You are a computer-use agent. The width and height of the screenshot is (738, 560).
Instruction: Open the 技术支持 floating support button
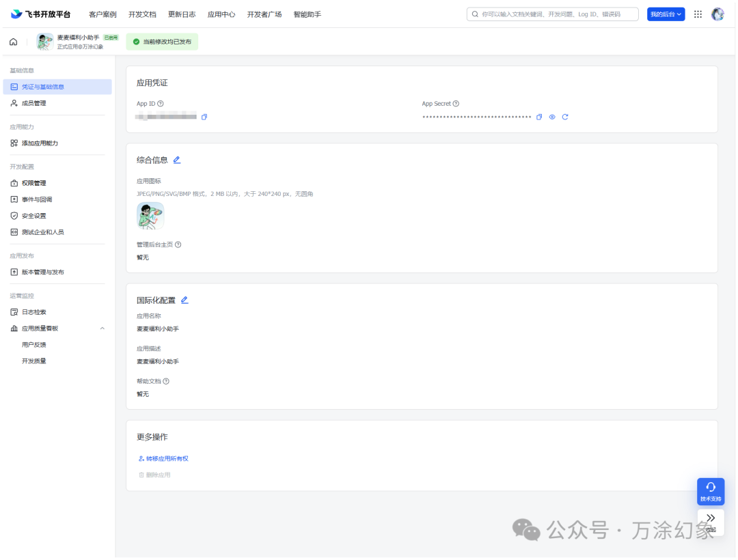pos(710,491)
